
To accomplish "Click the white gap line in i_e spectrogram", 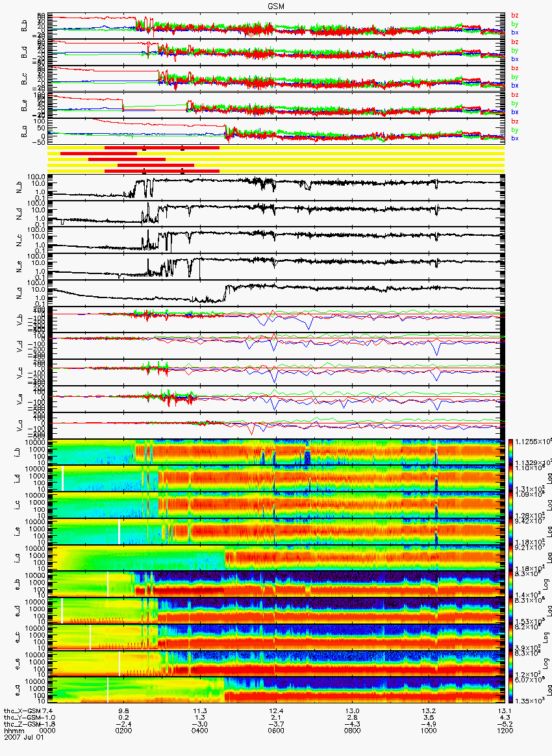I will tap(119, 531).
